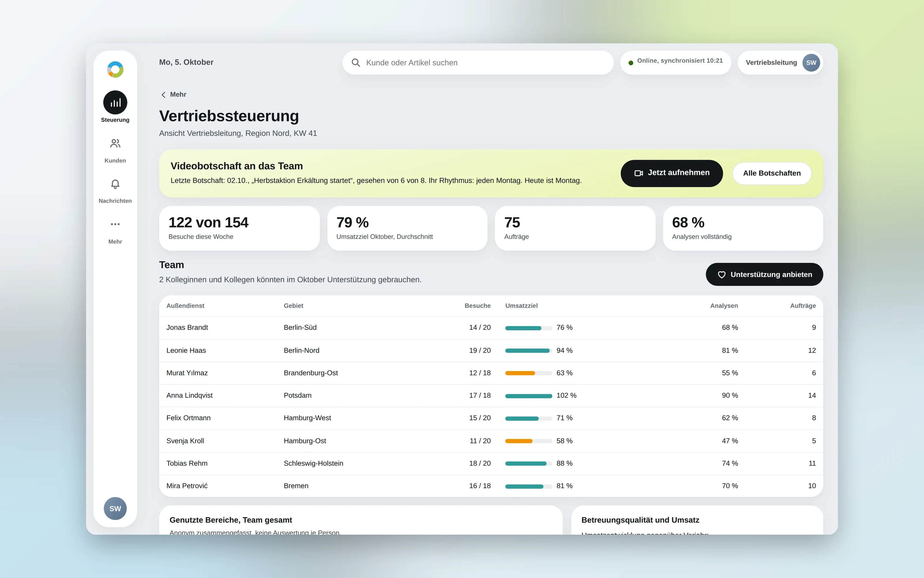Open the Kunden people icon
This screenshot has width=924, height=578.
[115, 143]
